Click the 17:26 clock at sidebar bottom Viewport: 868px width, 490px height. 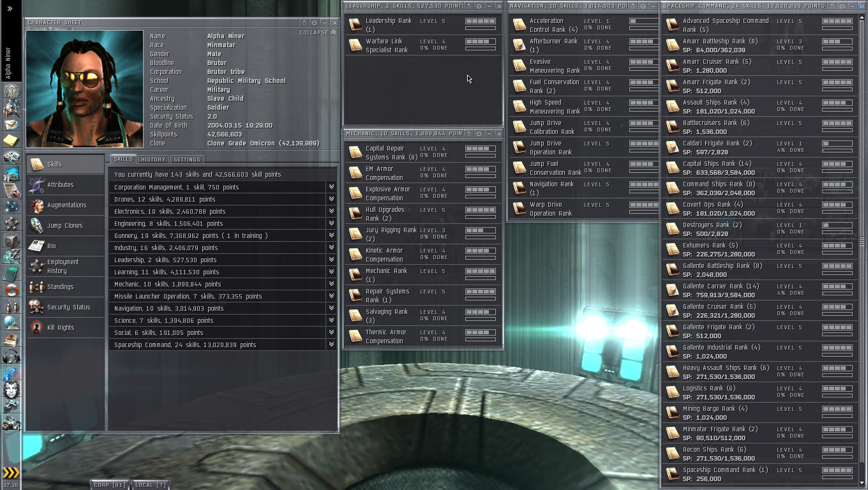click(10, 486)
